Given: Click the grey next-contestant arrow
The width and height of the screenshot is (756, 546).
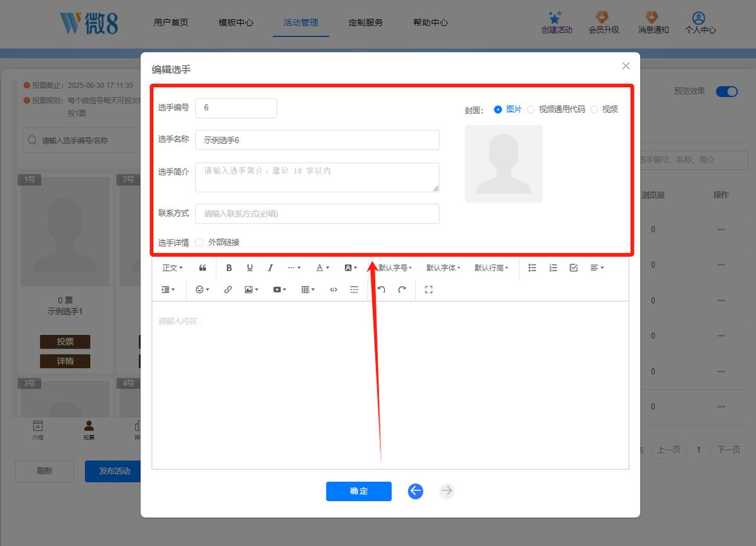Looking at the screenshot, I should pyautogui.click(x=447, y=491).
